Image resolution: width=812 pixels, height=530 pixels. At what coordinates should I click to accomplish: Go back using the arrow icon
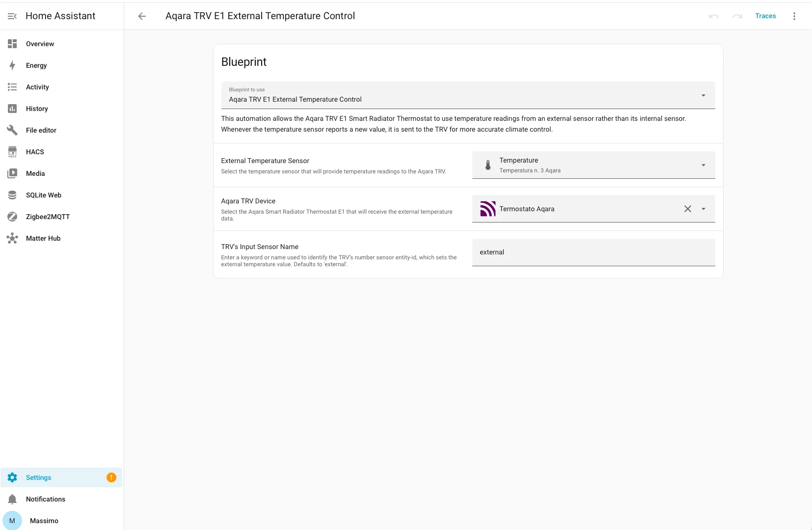coord(142,16)
